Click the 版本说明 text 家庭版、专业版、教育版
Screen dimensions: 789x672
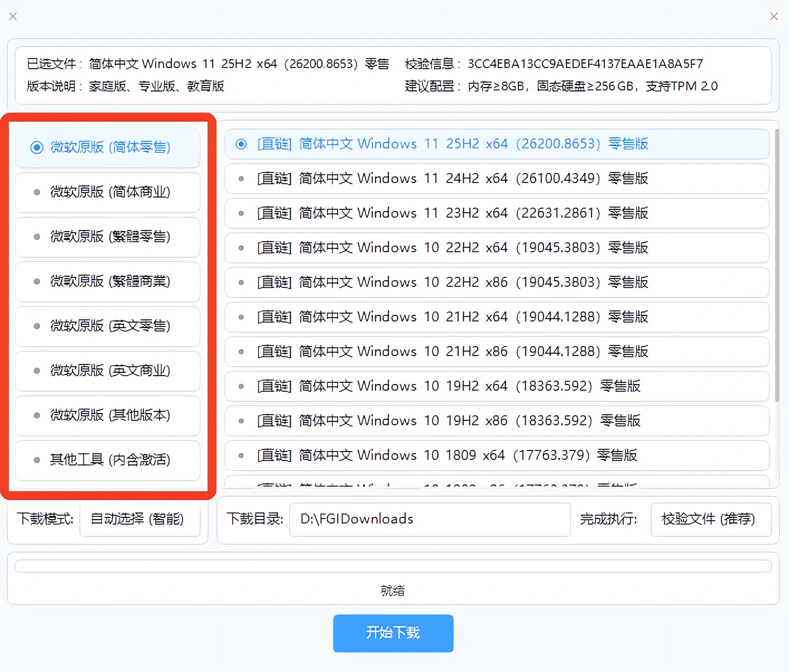157,87
